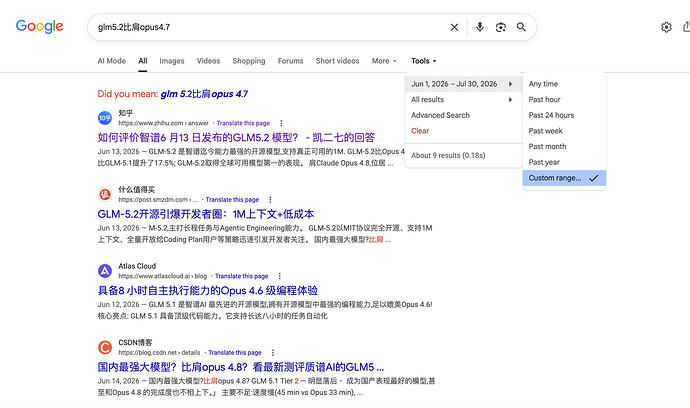Screen dimensions: 690x408
Task: Start voice search with microphone icon
Action: (480, 27)
